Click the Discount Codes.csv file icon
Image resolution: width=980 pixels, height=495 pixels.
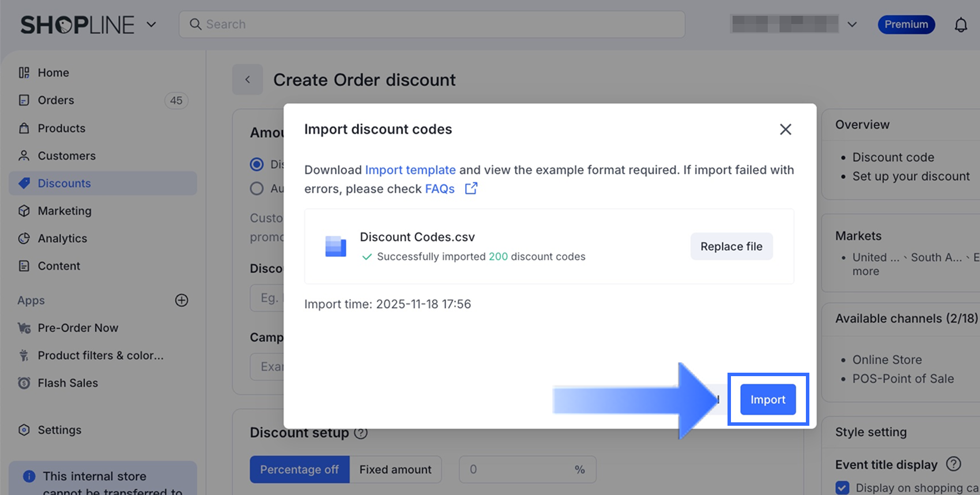click(x=336, y=246)
